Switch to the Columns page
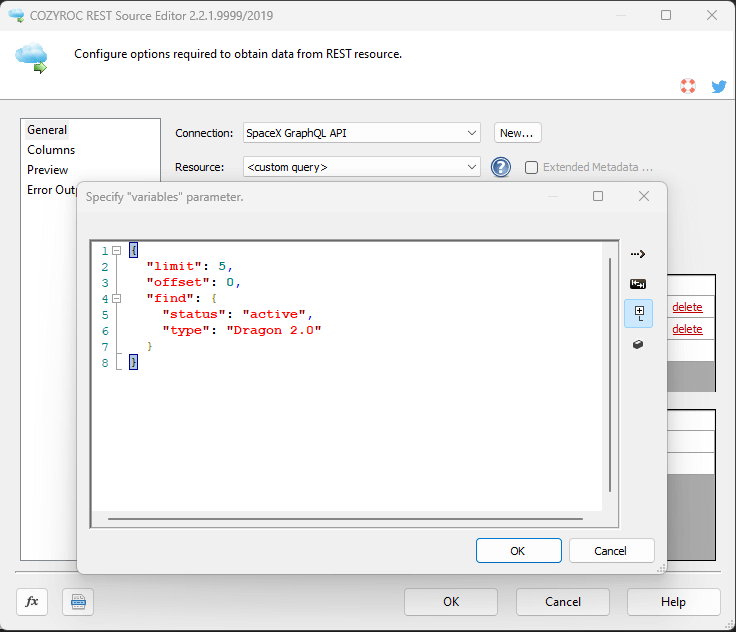The width and height of the screenshot is (736, 632). [x=51, y=150]
